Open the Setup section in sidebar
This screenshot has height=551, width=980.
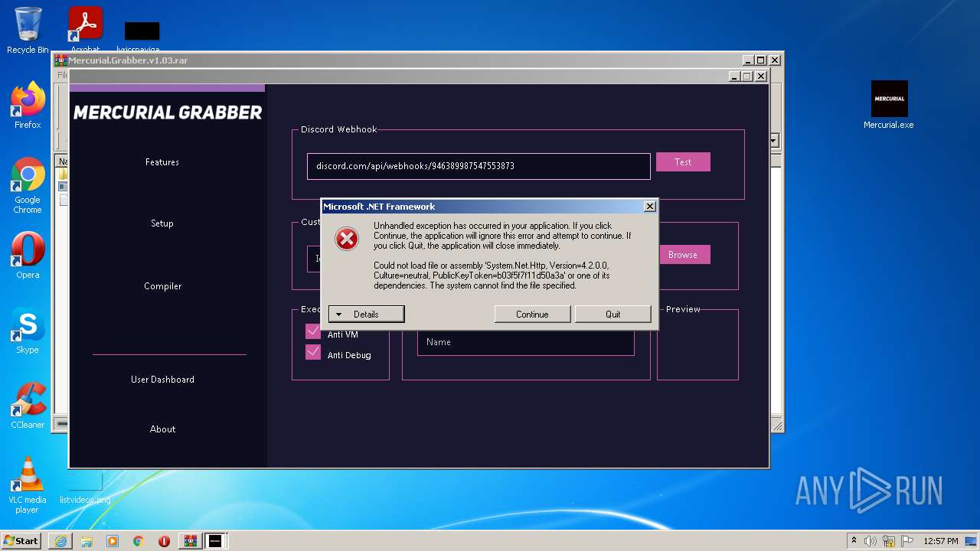[x=162, y=223]
